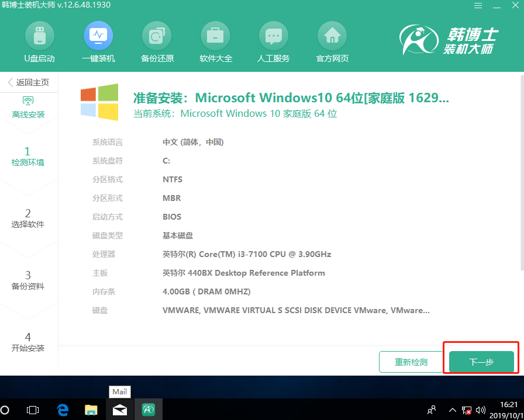The height and width of the screenshot is (420, 524).
Task: Expand the hidden icons arrow in system tray
Action: pyautogui.click(x=452, y=409)
